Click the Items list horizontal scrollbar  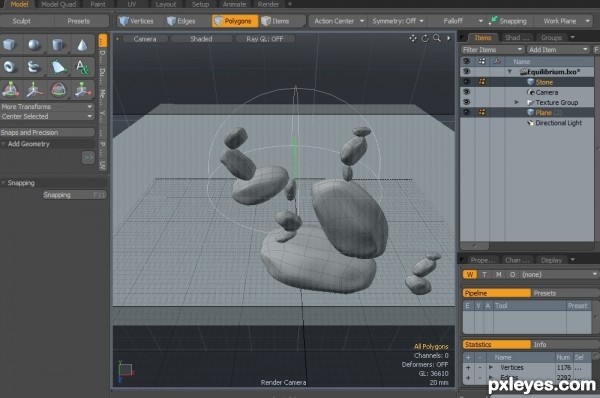coord(474,246)
